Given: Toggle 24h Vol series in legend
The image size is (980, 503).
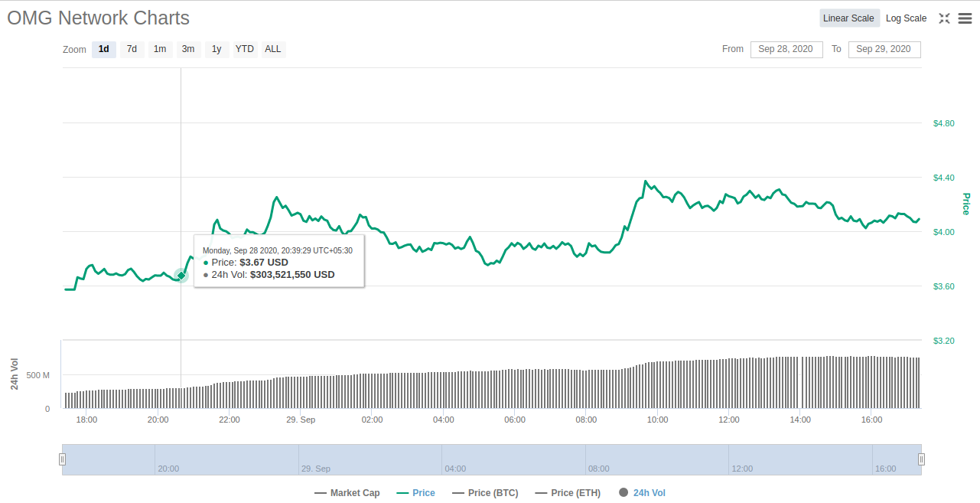Looking at the screenshot, I should [642, 493].
